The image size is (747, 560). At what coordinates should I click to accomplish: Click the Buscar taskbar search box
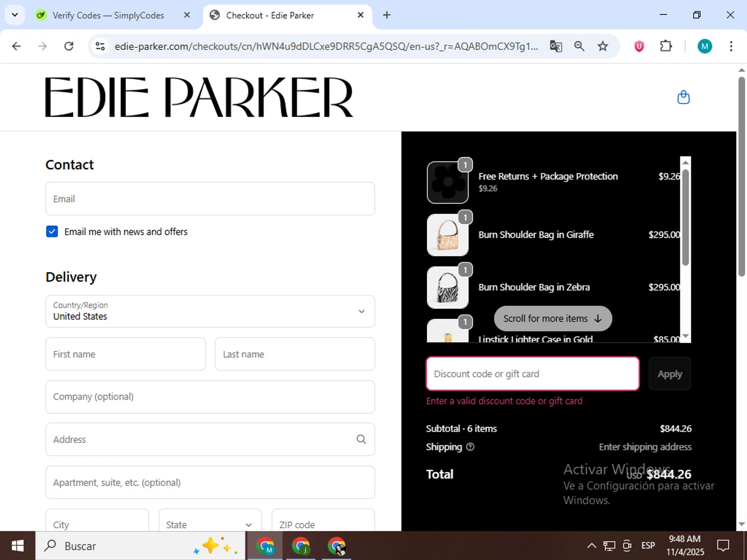[x=140, y=546]
